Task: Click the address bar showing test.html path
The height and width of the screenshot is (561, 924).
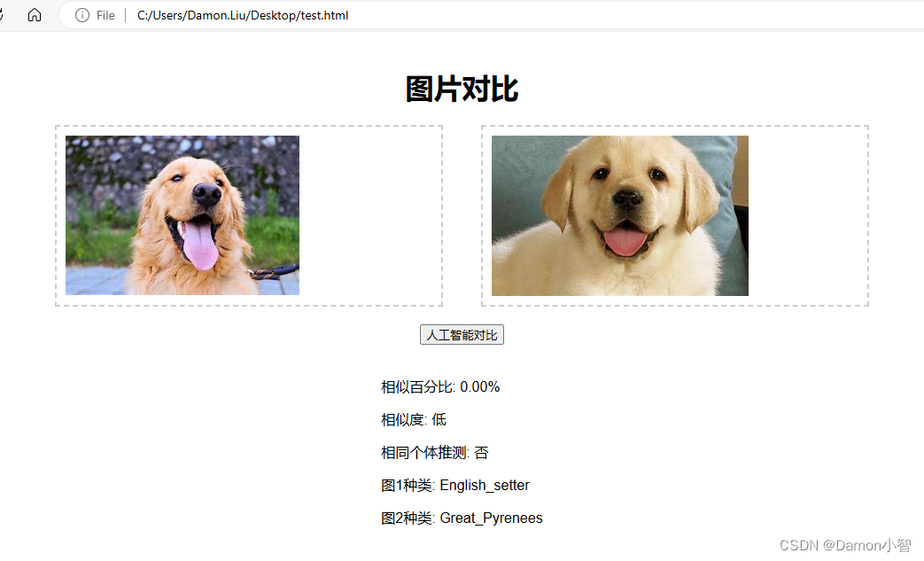Action: pyautogui.click(x=242, y=15)
